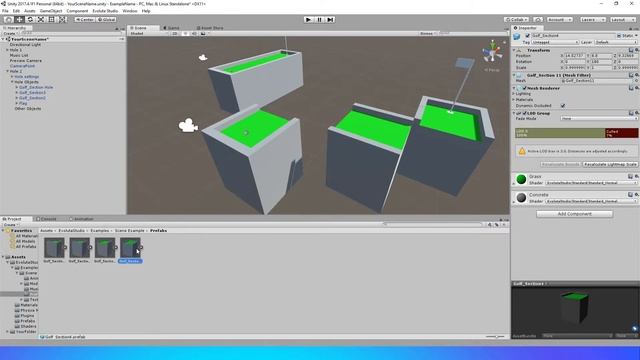Open the File menu
This screenshot has height=360, width=640.
pos(5,11)
